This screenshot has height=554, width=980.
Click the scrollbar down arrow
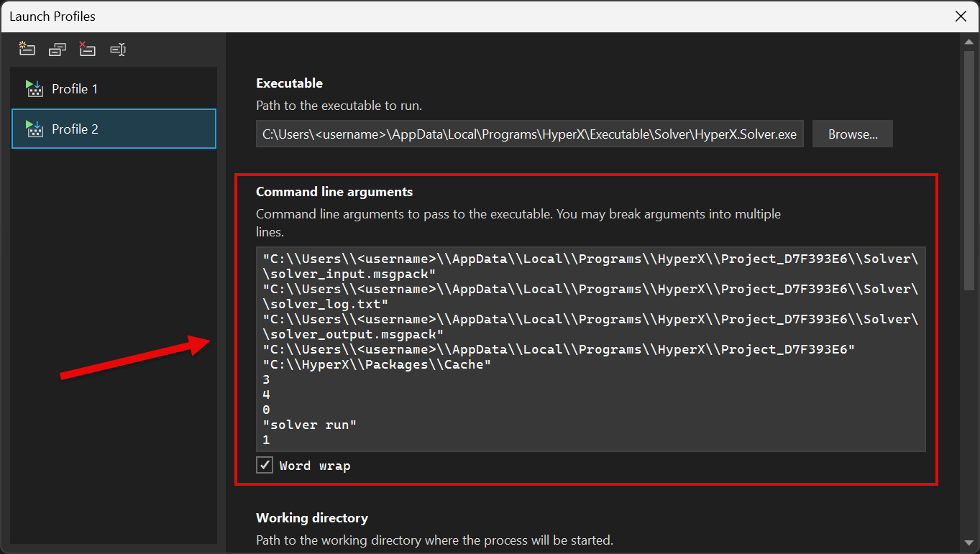tap(968, 543)
